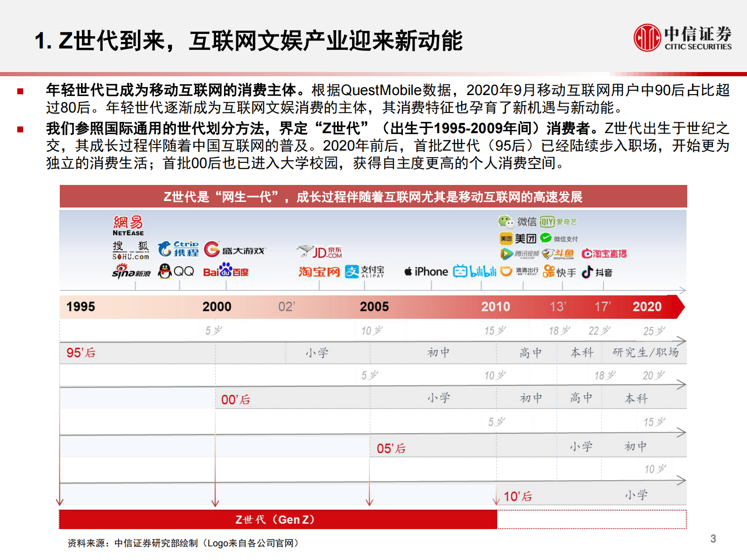Click the 1995 timeline marker
The image size is (747, 560).
80,307
